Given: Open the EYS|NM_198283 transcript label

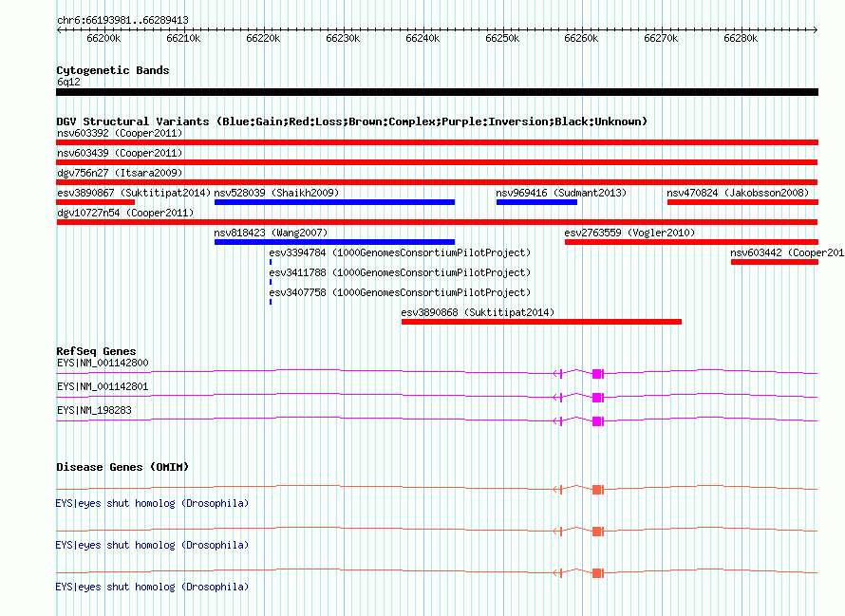Looking at the screenshot, I should coord(94,411).
